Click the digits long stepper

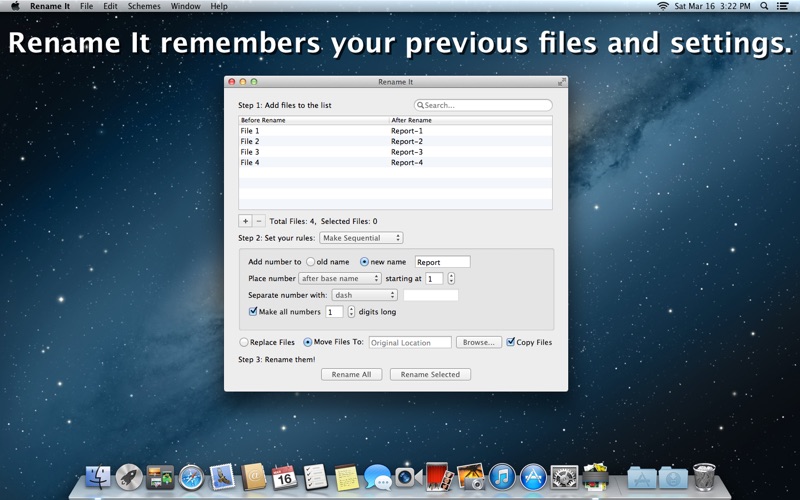point(351,312)
